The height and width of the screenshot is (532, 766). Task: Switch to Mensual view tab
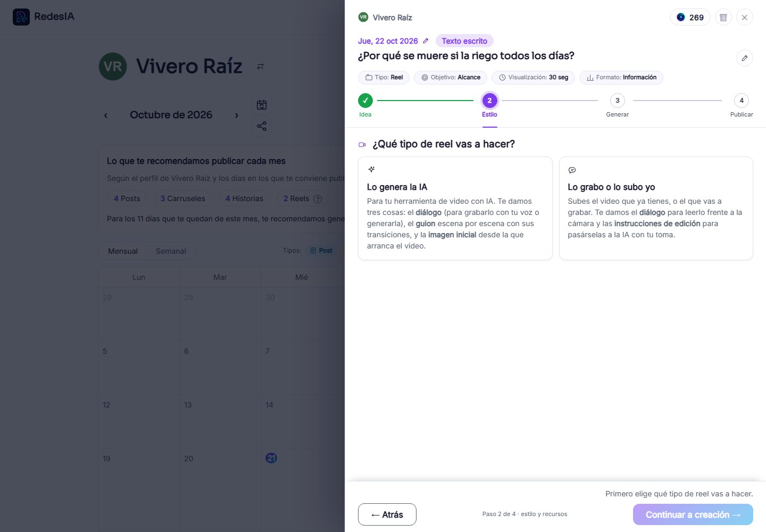(123, 251)
